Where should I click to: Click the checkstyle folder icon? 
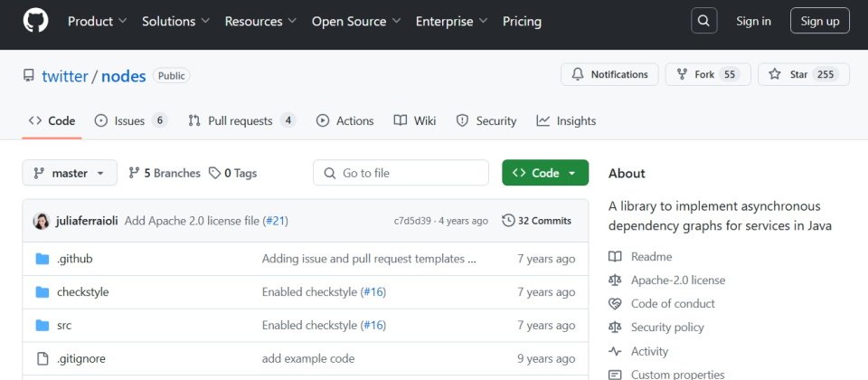point(42,292)
